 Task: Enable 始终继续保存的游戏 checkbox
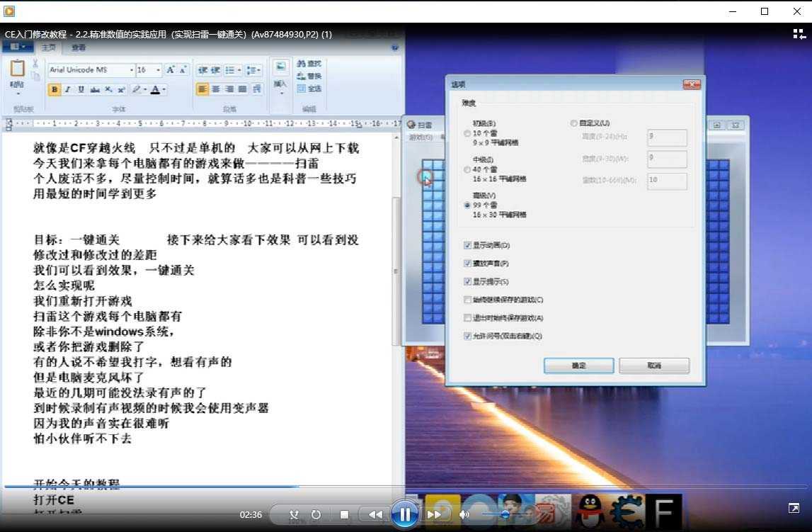click(x=467, y=300)
